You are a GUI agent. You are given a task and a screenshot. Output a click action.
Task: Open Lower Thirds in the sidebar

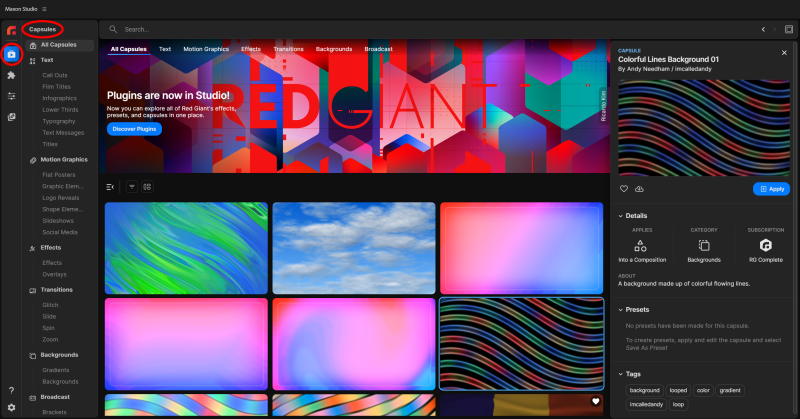click(x=60, y=110)
